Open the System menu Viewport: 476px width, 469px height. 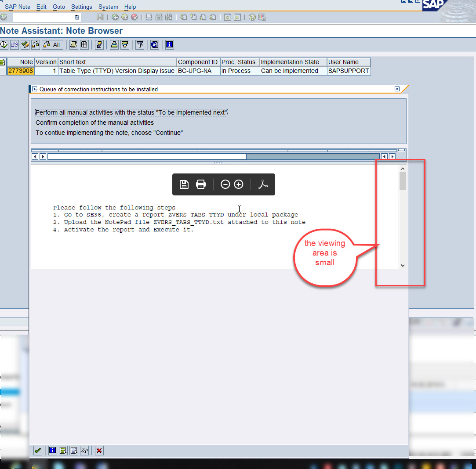(108, 7)
